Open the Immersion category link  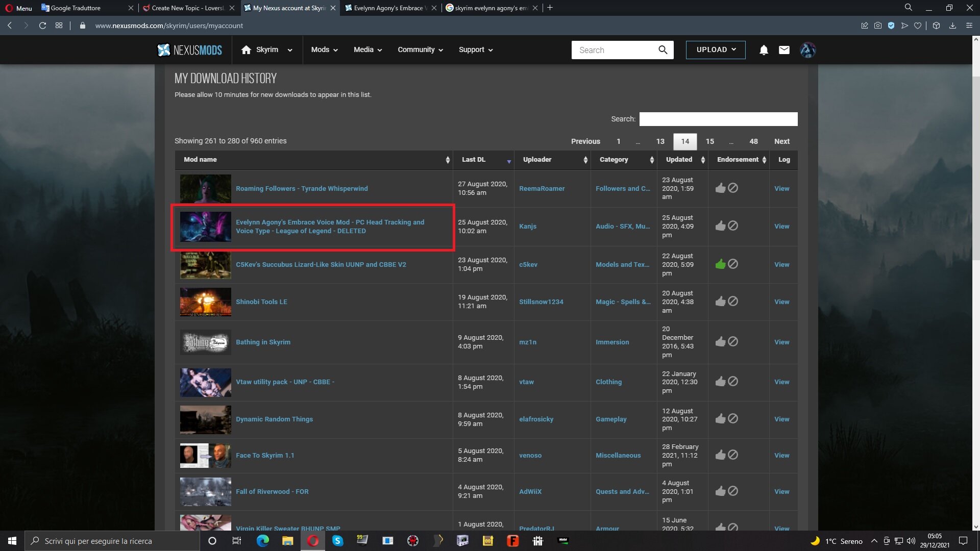[x=612, y=342]
